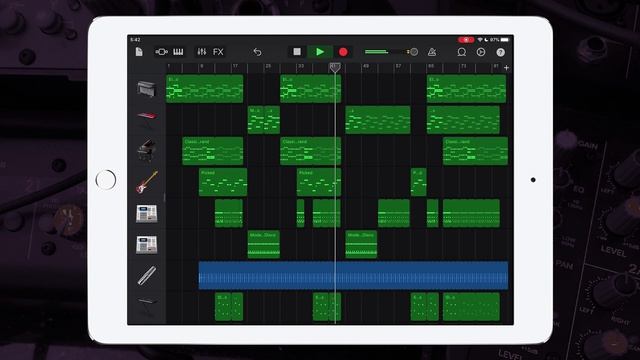This screenshot has width=640, height=360.
Task: Select the short bass region near bar 60
Action: point(419,182)
